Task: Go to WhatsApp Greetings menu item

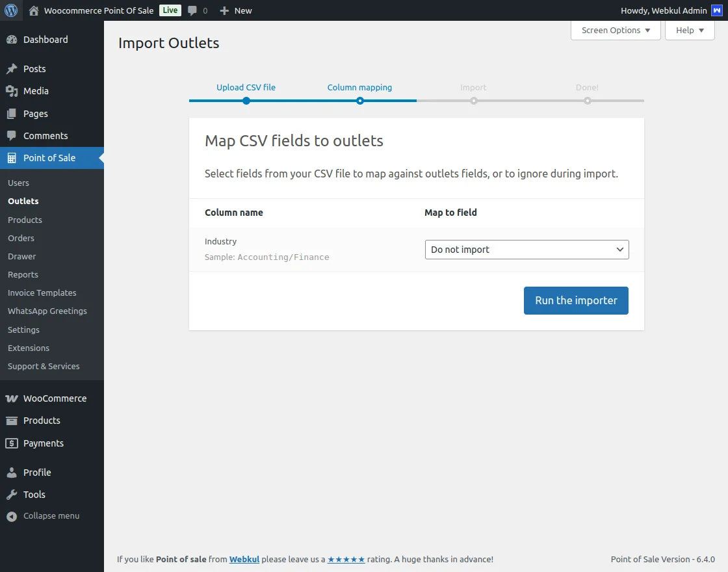Action: (x=47, y=311)
